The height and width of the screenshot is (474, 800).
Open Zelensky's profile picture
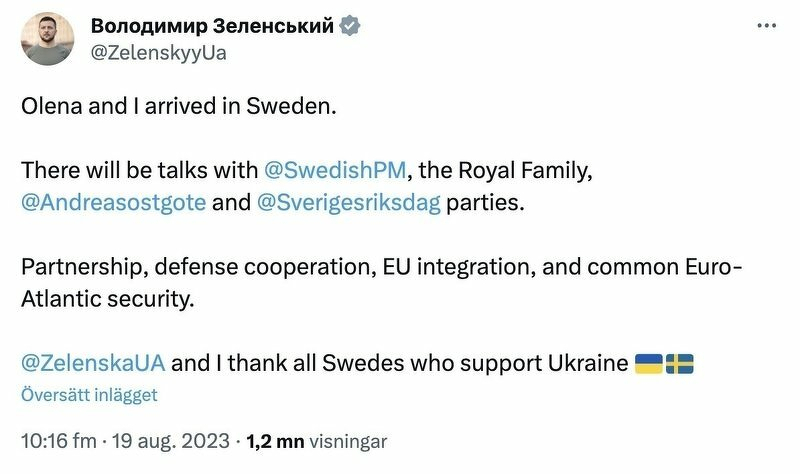[48, 40]
